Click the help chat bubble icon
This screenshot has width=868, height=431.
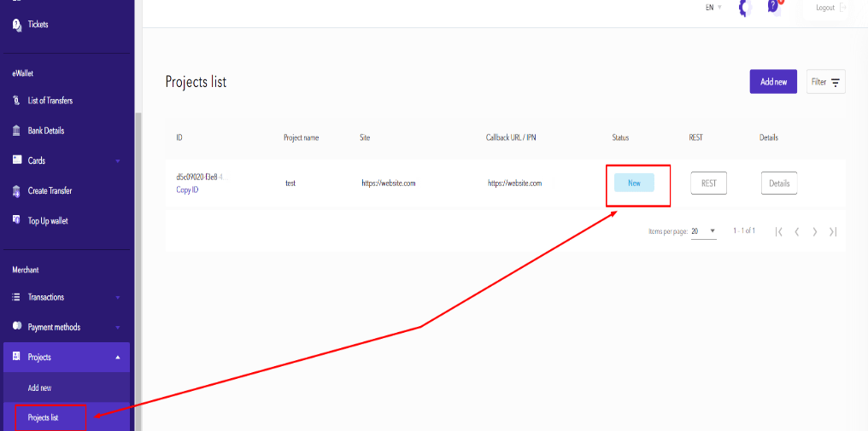[x=774, y=7]
